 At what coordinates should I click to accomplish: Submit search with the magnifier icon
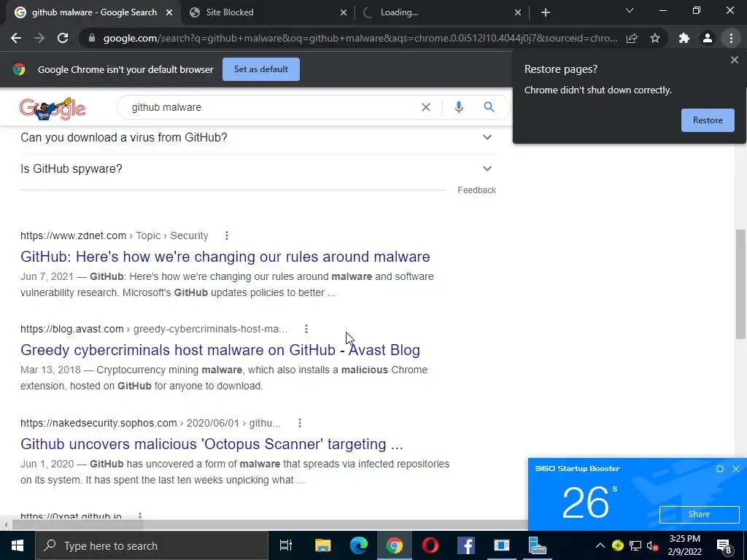point(489,107)
